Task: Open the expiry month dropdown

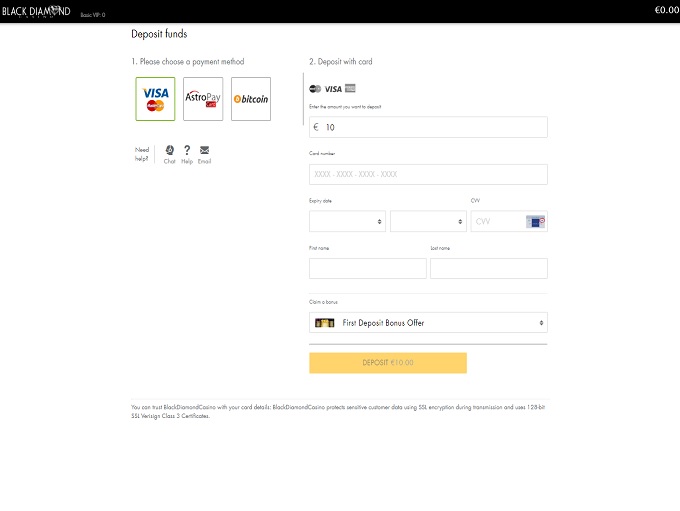Action: click(348, 221)
